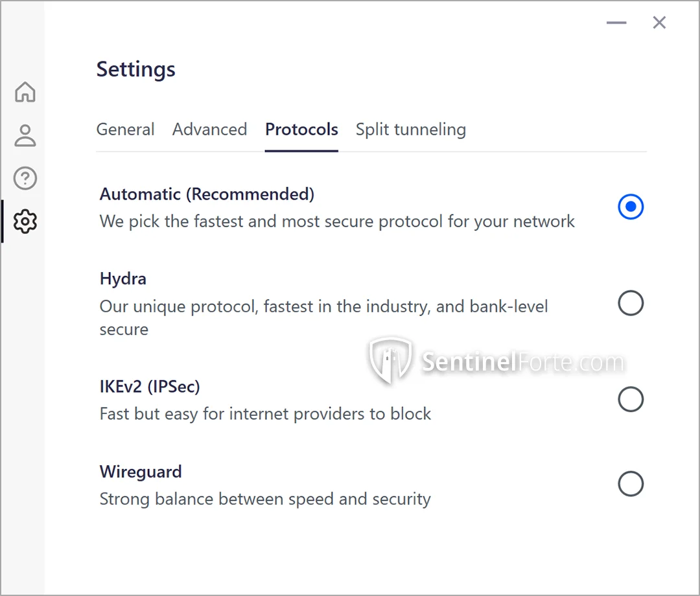Click the IKEv2 (IPSec) protocol title
700x596 pixels.
150,387
